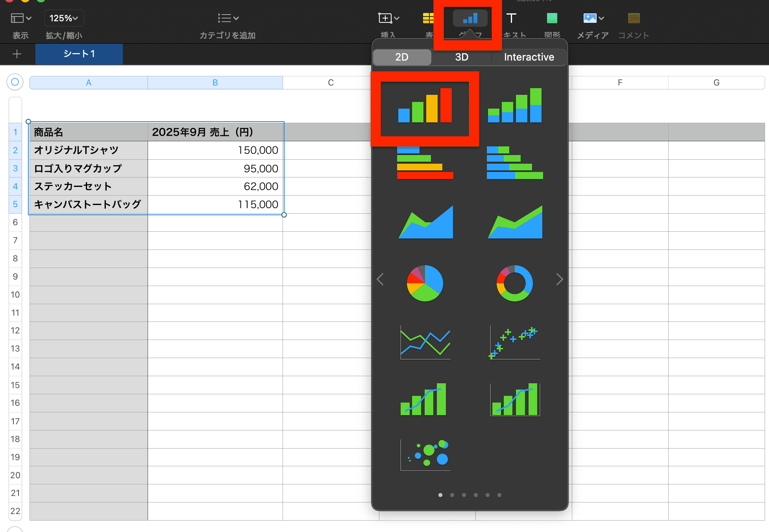Open the 125% zoom dropdown
Image resolution: width=769 pixels, height=532 pixels.
pyautogui.click(x=64, y=18)
